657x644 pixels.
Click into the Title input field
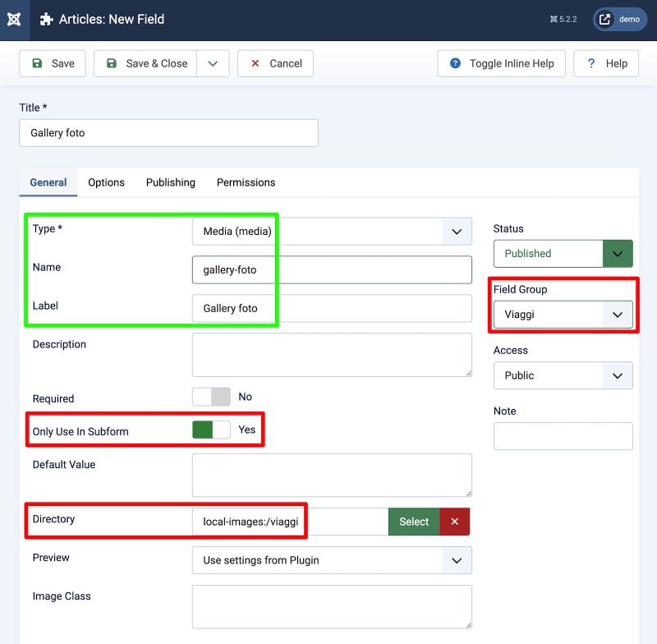tap(168, 133)
